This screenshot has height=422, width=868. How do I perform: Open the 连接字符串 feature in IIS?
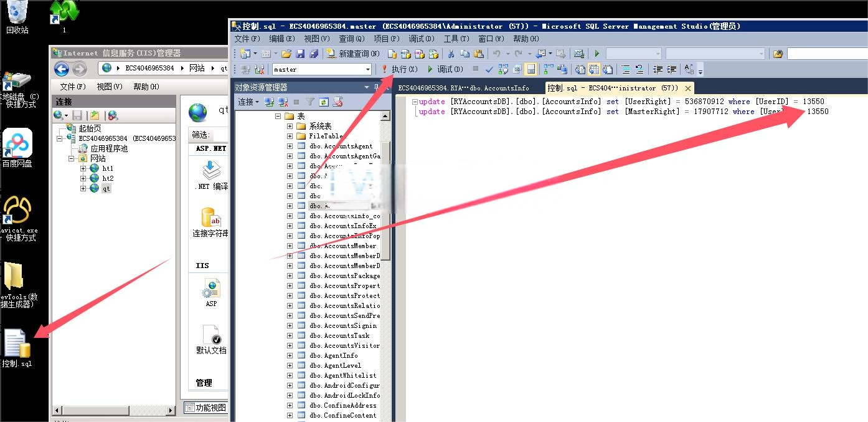click(x=212, y=223)
